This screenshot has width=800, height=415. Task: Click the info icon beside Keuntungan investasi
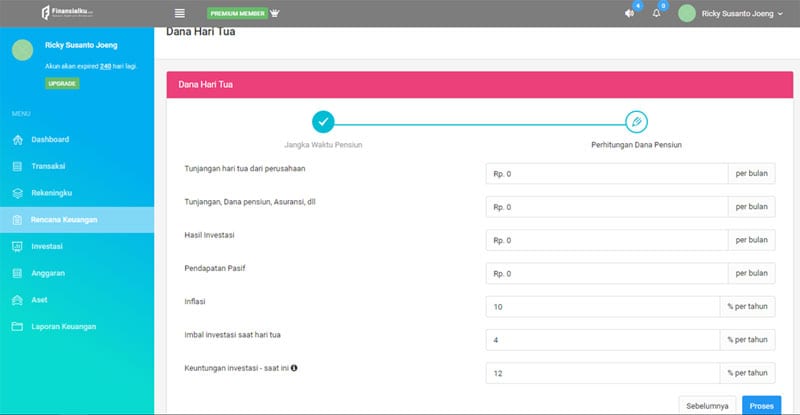coord(294,368)
